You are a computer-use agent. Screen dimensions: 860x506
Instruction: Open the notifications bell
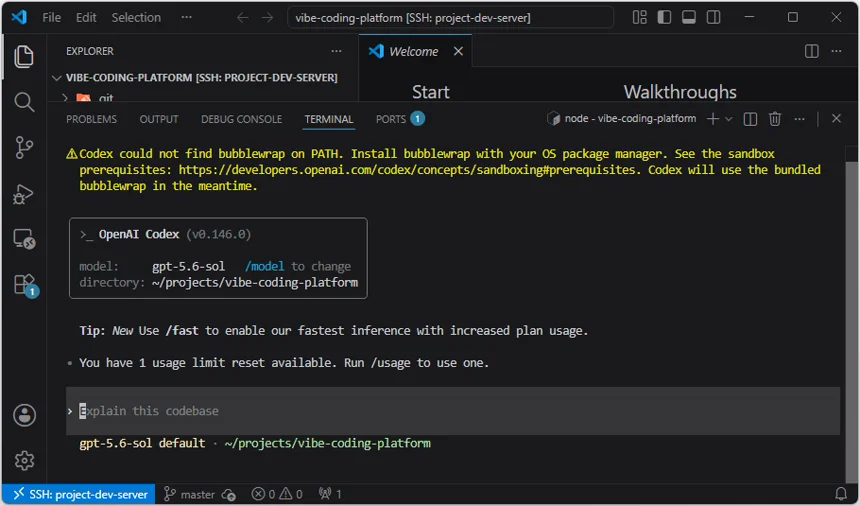[841, 494]
